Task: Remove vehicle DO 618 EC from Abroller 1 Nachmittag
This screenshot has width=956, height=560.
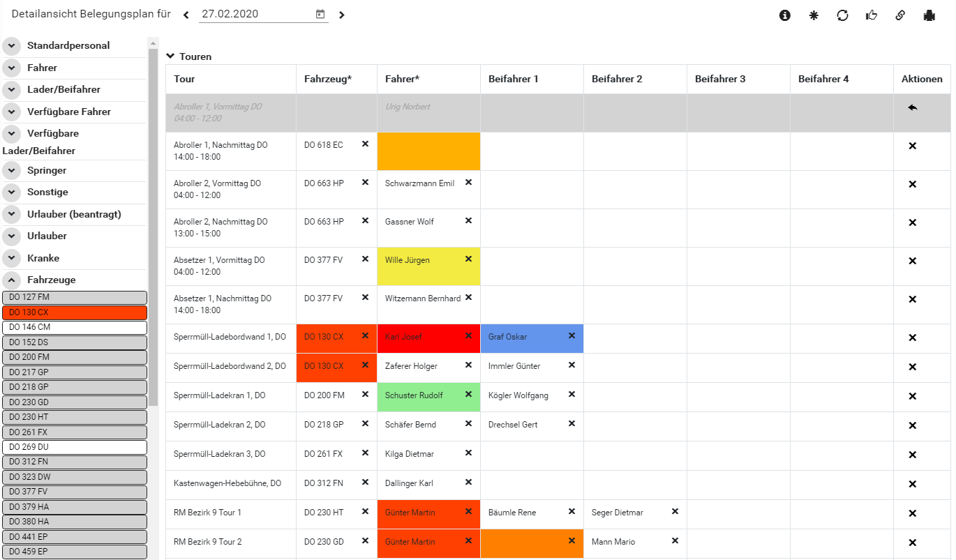Action: click(x=365, y=144)
